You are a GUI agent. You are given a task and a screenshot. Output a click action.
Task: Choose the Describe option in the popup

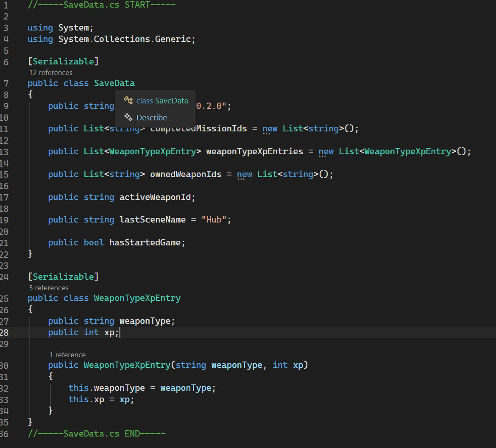[151, 117]
